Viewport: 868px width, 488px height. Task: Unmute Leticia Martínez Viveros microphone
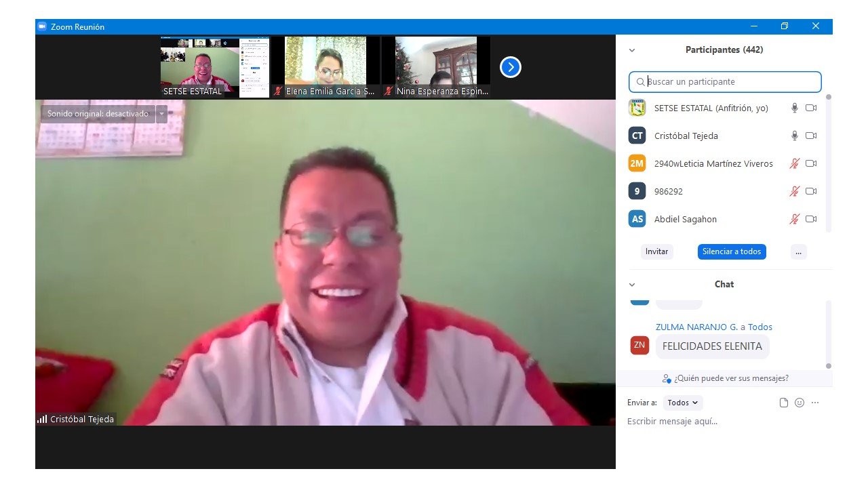[795, 163]
